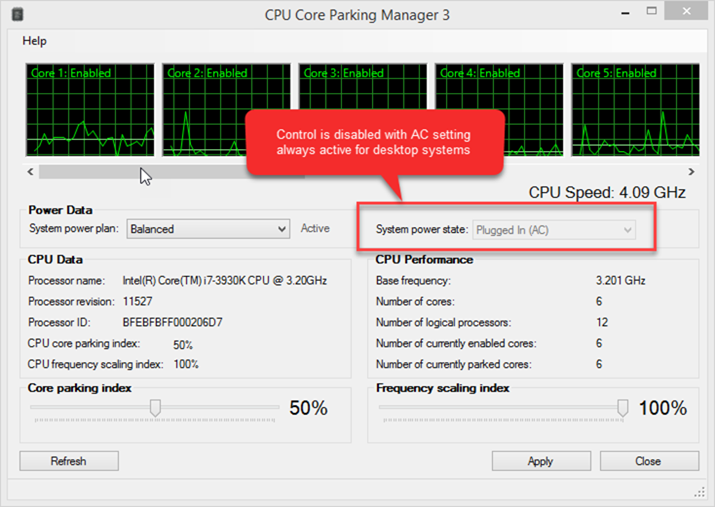This screenshot has height=507, width=715.
Task: Select the Core 2 usage graph
Action: click(x=226, y=110)
